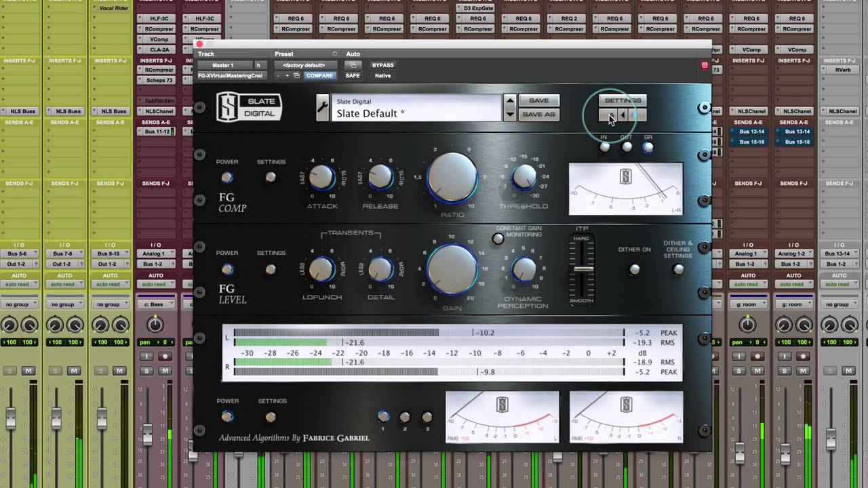Click the Dynamic Perception knob
The height and width of the screenshot is (488, 868).
[x=524, y=268]
